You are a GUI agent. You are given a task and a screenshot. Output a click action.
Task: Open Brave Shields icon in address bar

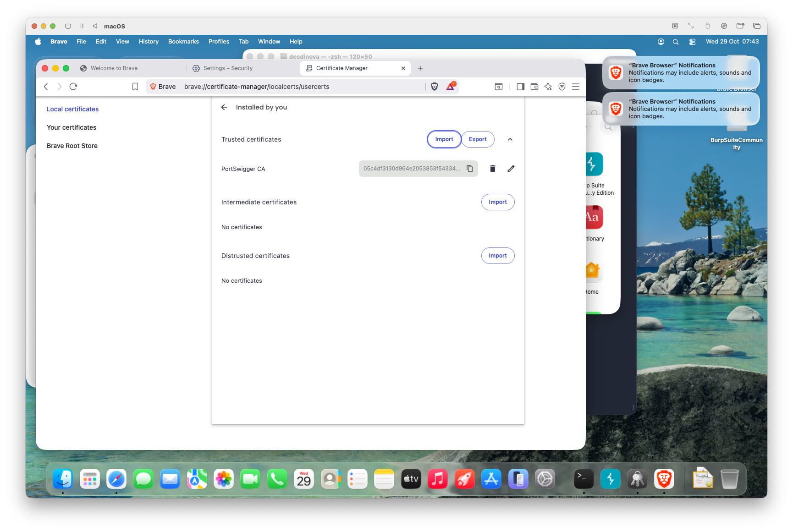pos(434,87)
